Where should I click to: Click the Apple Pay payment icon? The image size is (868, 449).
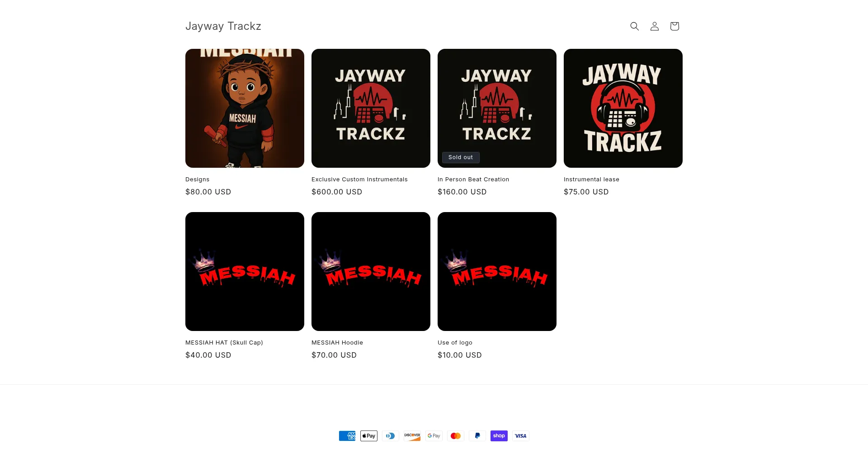tap(369, 436)
